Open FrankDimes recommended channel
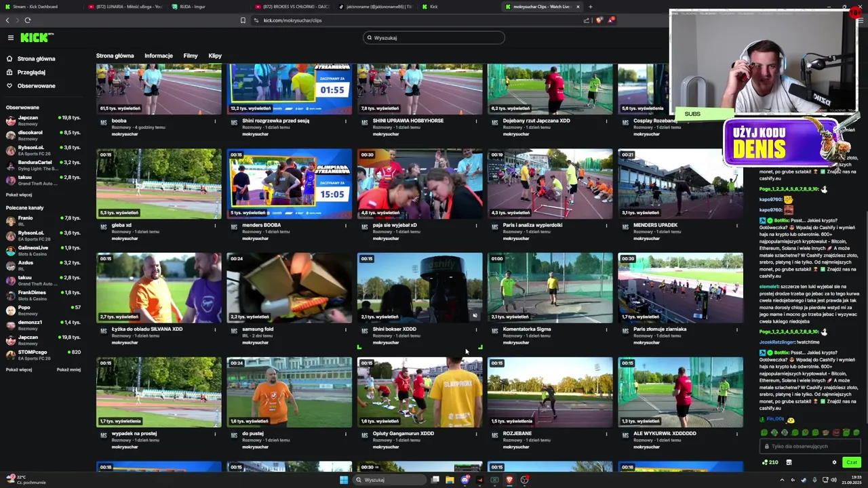This screenshot has height=488, width=868. point(43,296)
